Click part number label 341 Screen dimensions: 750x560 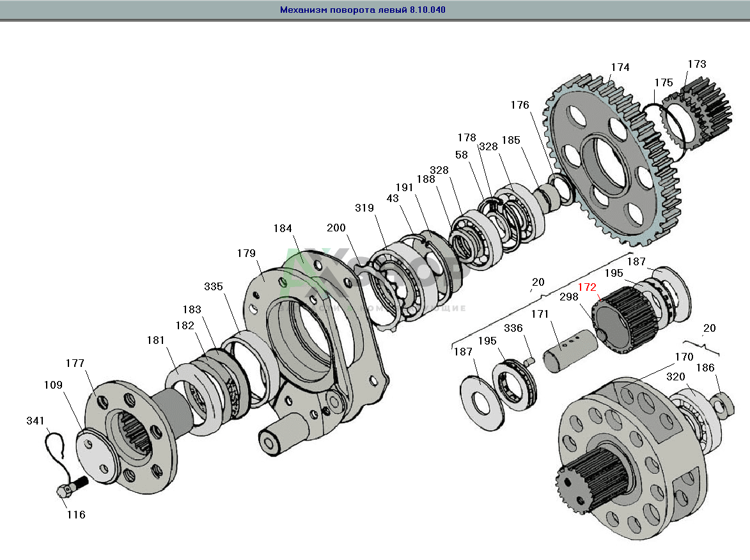click(x=36, y=421)
